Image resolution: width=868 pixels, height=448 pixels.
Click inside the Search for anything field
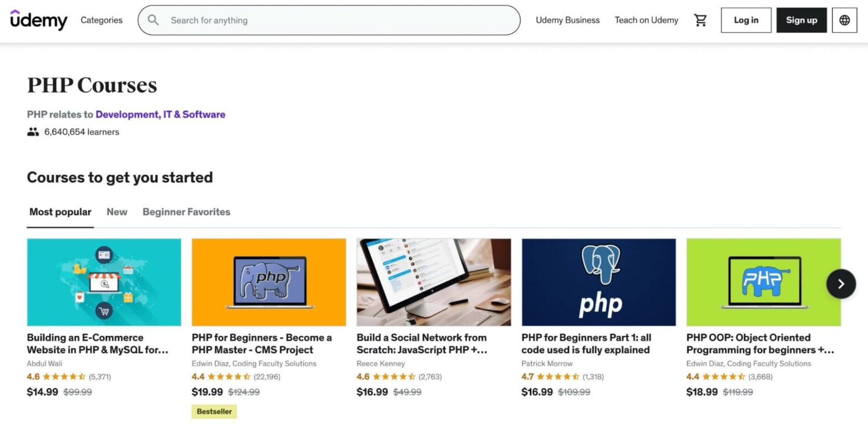click(329, 20)
